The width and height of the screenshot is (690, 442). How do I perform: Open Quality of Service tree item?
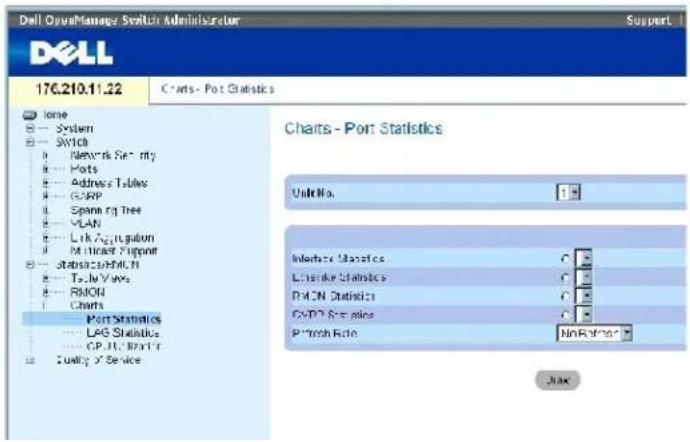click(x=99, y=361)
